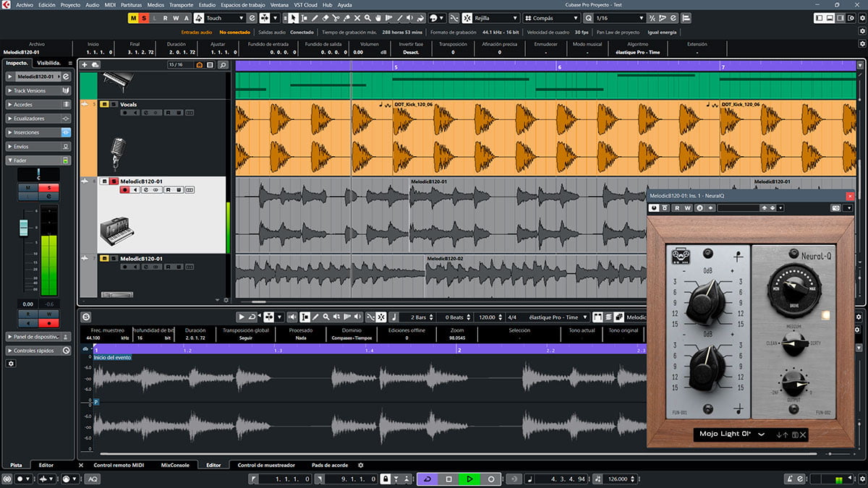Select the Object Selection arrow tool

pyautogui.click(x=292, y=18)
